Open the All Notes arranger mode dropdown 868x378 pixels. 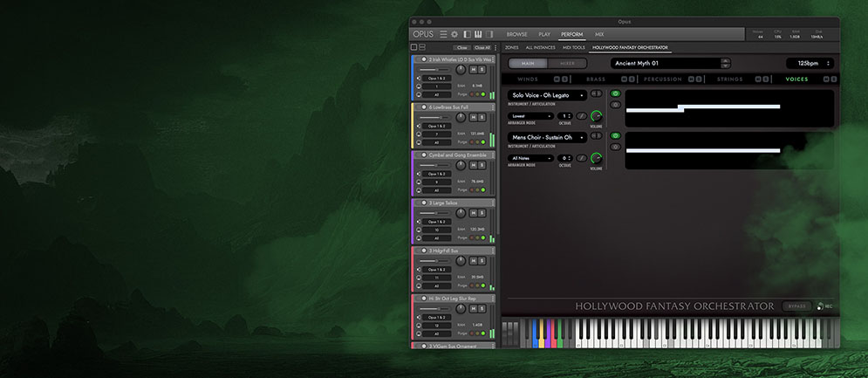(x=531, y=158)
